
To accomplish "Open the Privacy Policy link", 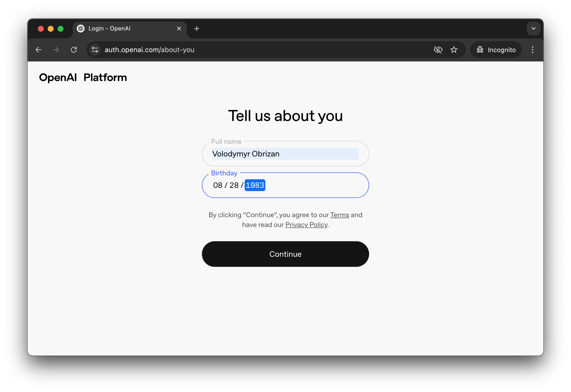I will [306, 225].
